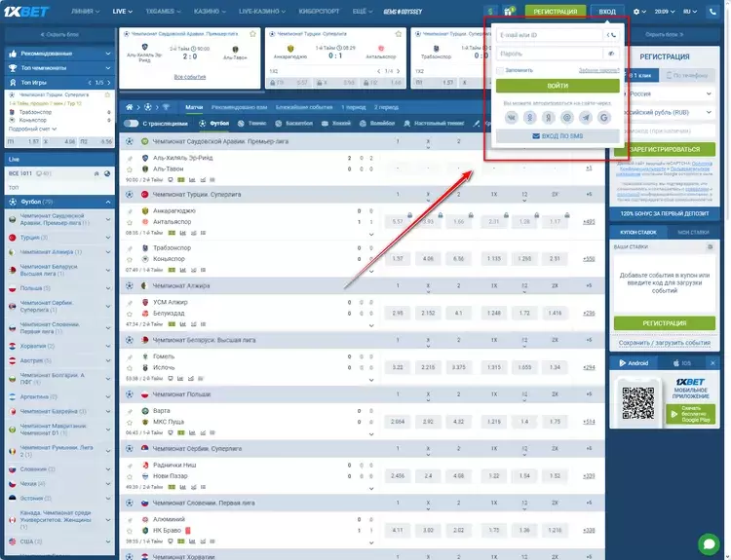Viewport: 731px width, 560px height.
Task: Click the 1XBET logo
Action: coord(26,11)
